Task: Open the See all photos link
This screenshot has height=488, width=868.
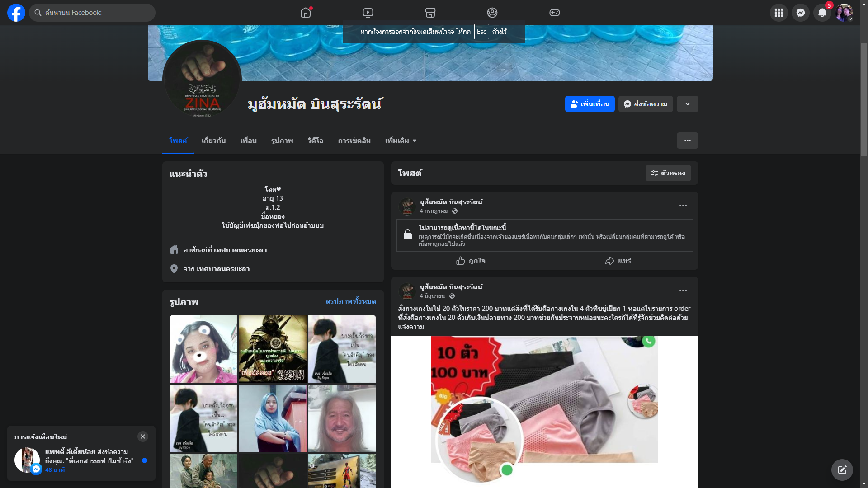Action: (350, 301)
